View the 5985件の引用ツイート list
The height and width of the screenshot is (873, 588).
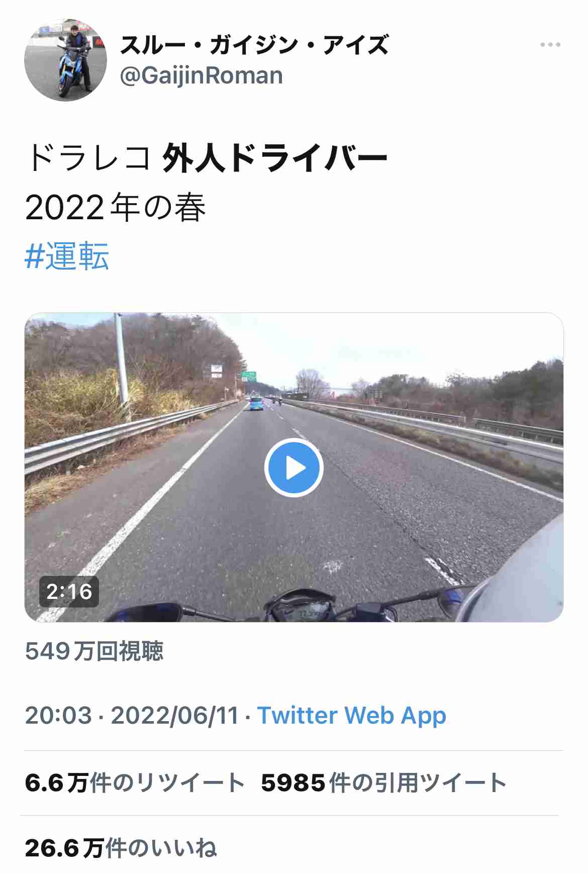384,782
